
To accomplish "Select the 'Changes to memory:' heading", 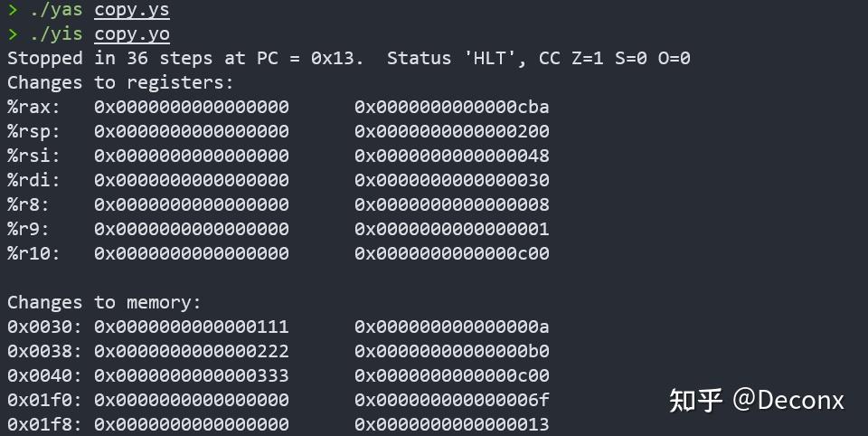I will pos(104,303).
